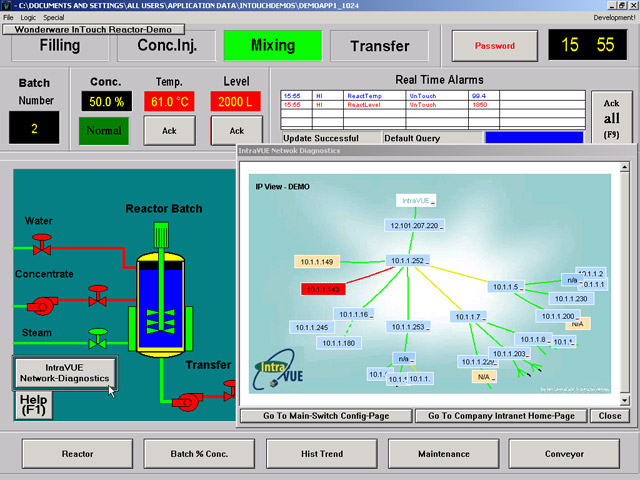Go To Company Intranet Home-Page
The width and height of the screenshot is (640, 480).
click(x=501, y=416)
